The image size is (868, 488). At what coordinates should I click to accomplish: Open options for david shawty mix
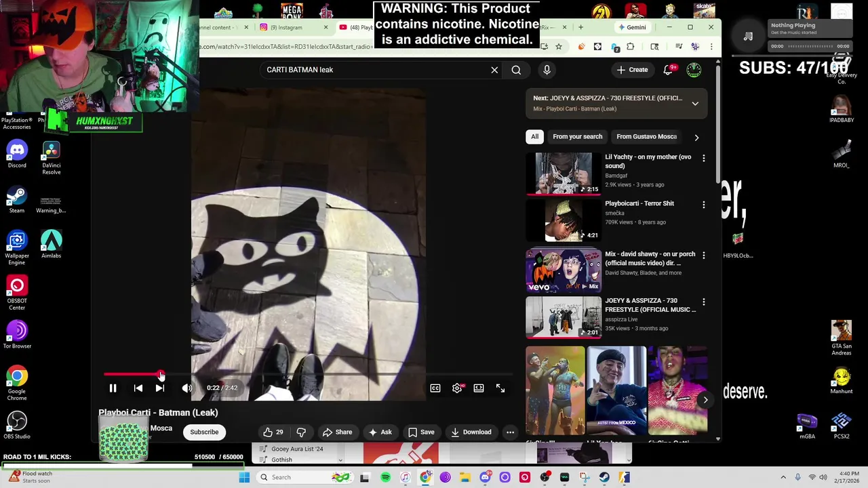point(703,256)
